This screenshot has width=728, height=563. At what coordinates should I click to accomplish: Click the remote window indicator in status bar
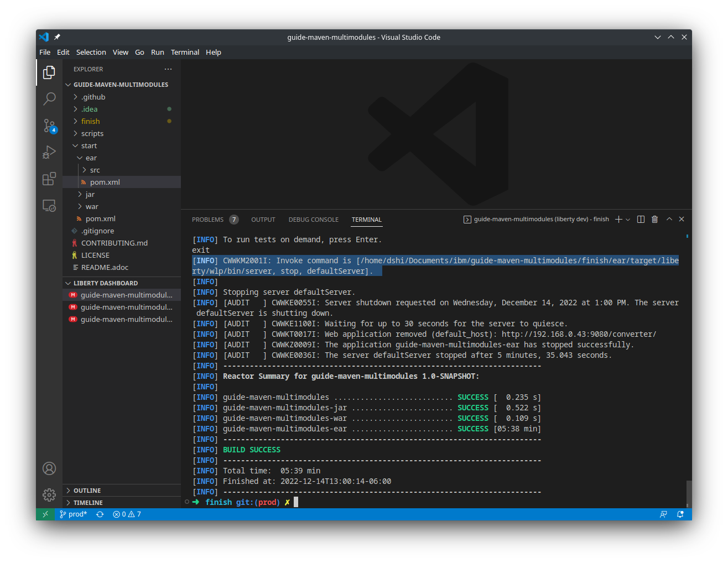[x=45, y=514]
